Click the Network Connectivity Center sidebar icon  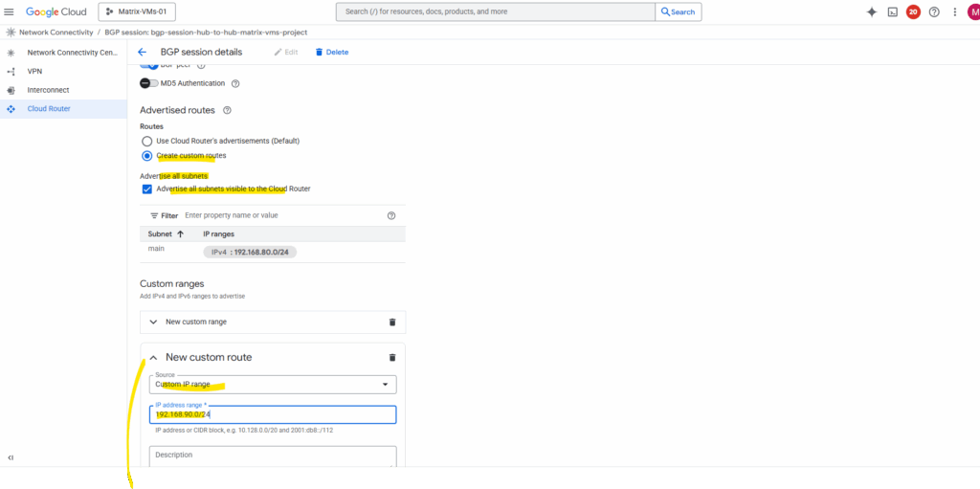coord(11,54)
